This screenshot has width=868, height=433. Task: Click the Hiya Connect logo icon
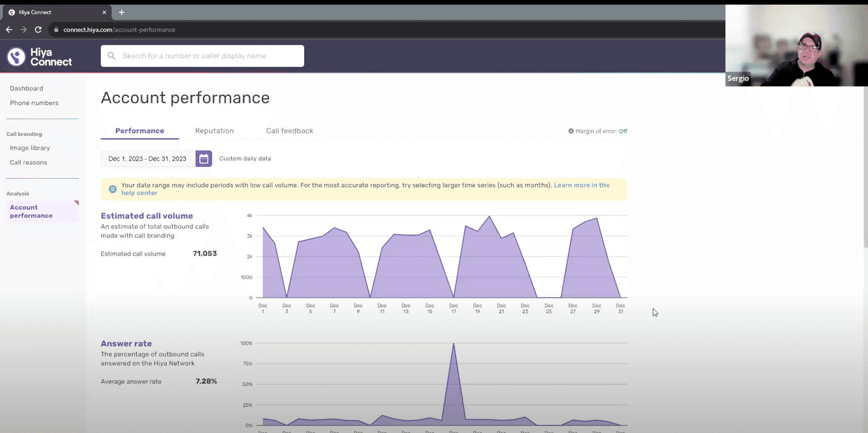[16, 57]
